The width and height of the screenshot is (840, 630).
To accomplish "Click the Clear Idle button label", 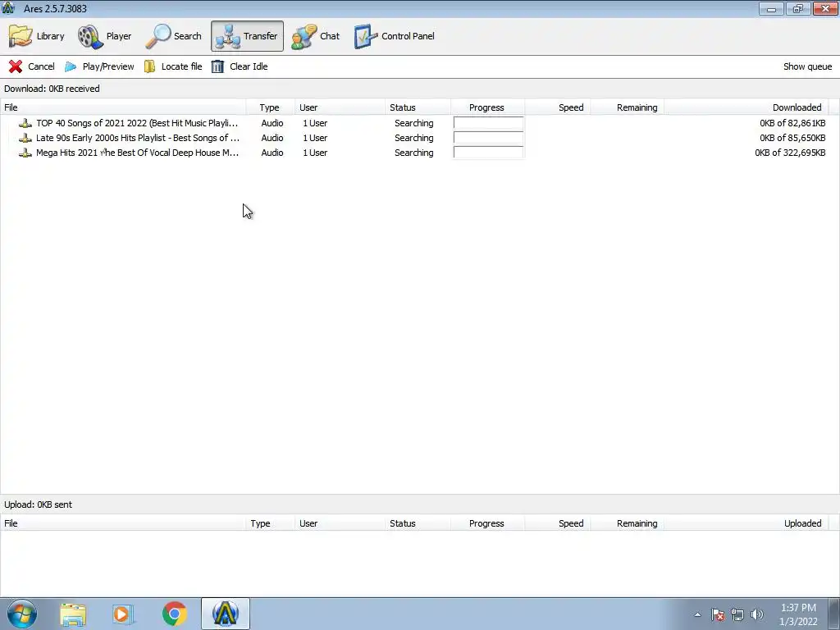I will (249, 66).
